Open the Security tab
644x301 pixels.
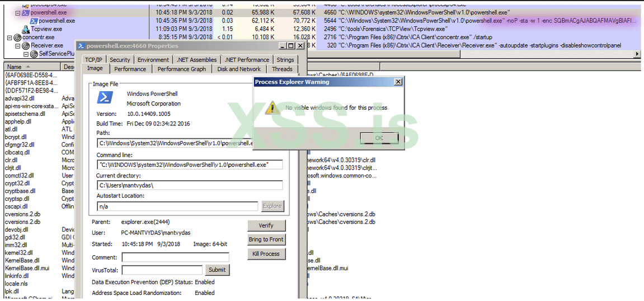pyautogui.click(x=120, y=59)
